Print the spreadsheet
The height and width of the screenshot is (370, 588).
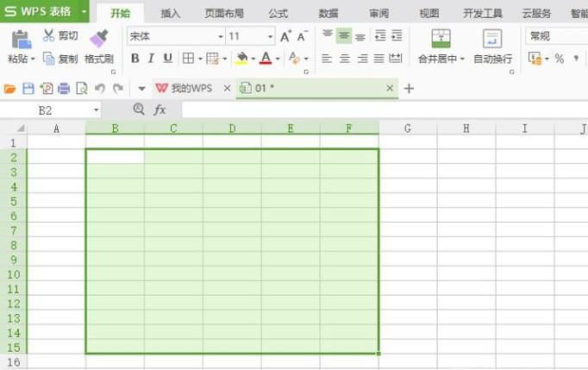64,89
